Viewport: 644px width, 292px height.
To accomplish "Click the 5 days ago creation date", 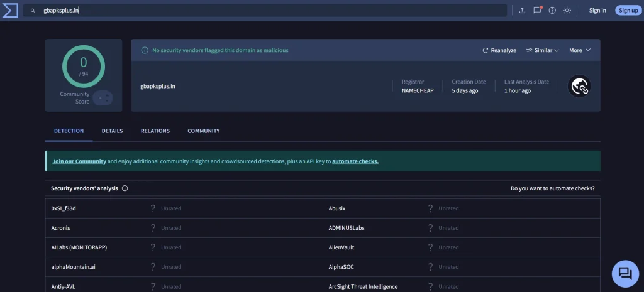I will [465, 90].
